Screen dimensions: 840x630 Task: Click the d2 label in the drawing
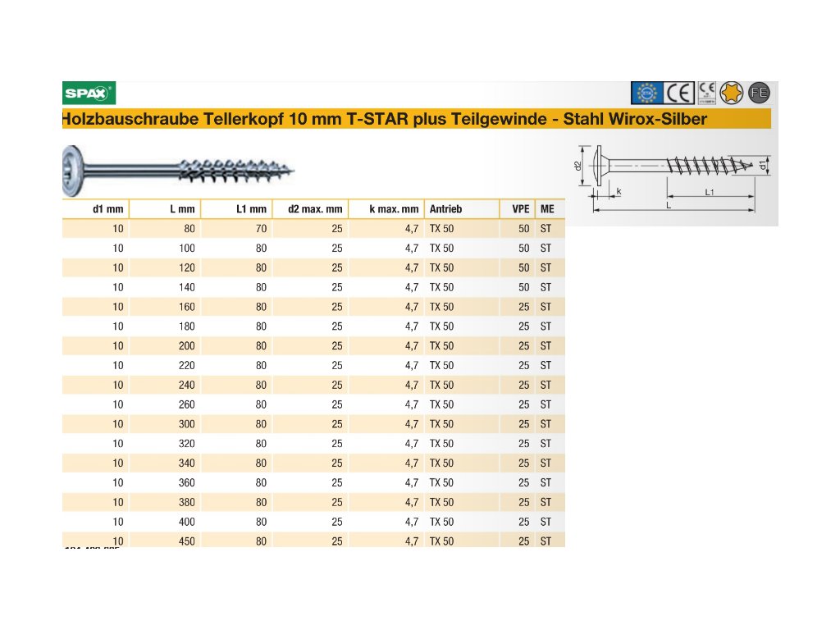pos(577,166)
